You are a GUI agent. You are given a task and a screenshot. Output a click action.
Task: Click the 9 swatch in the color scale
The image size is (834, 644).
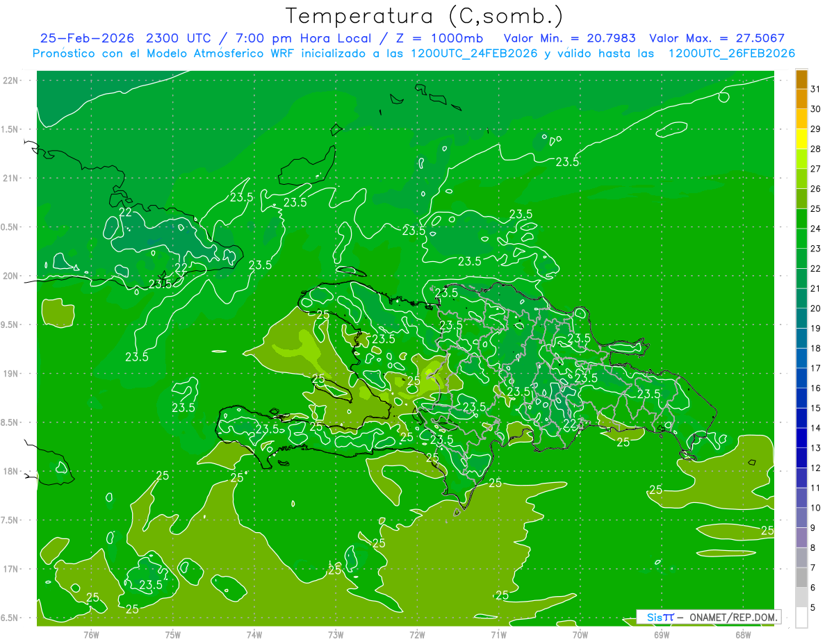coord(801,518)
